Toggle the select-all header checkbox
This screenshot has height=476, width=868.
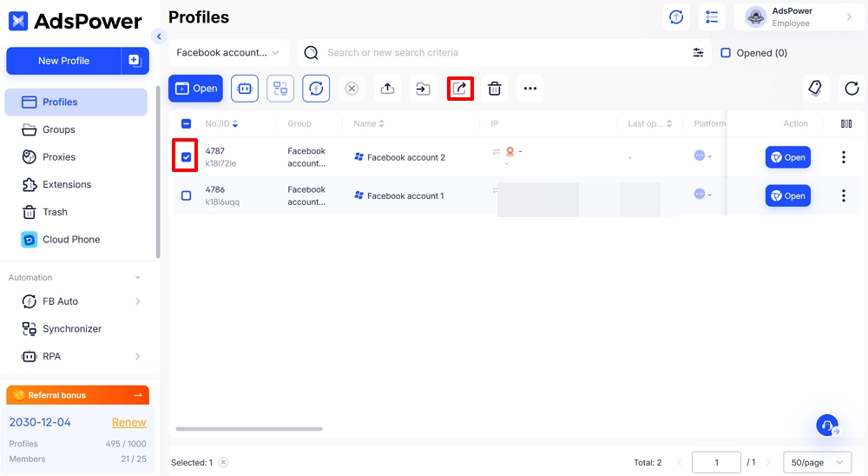[x=187, y=123]
